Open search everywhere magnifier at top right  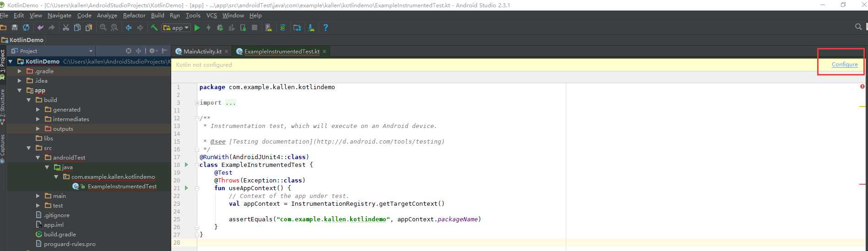tap(858, 27)
